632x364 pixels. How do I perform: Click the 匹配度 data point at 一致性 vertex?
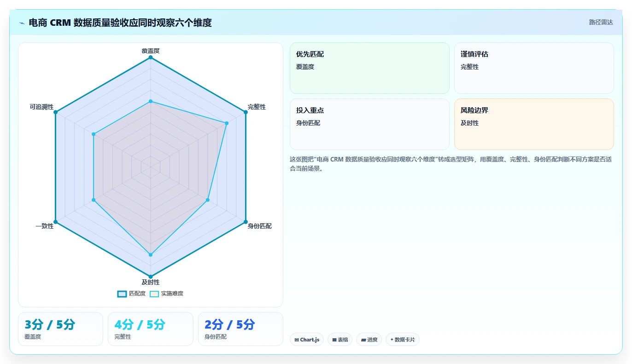coord(55,222)
